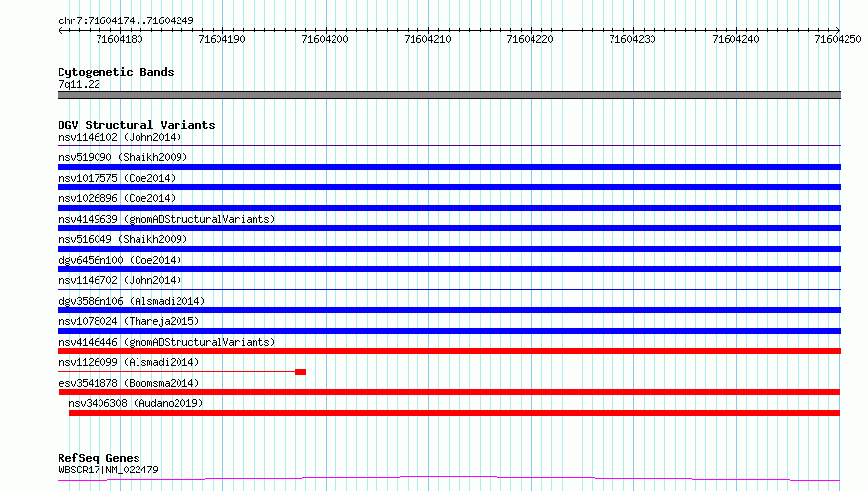
Task: Click the blue bar for nsv1017575
Action: [x=449, y=187]
